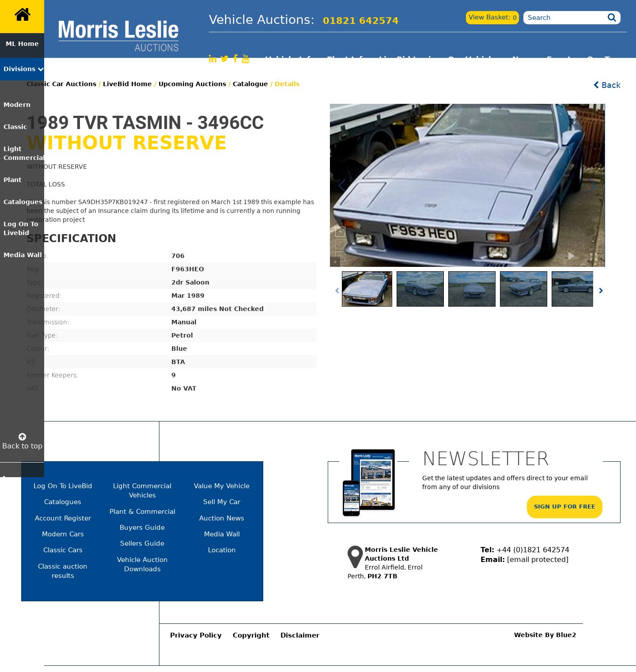636x672 pixels.
Task: Select Modern in the sidebar
Action: [x=17, y=105]
